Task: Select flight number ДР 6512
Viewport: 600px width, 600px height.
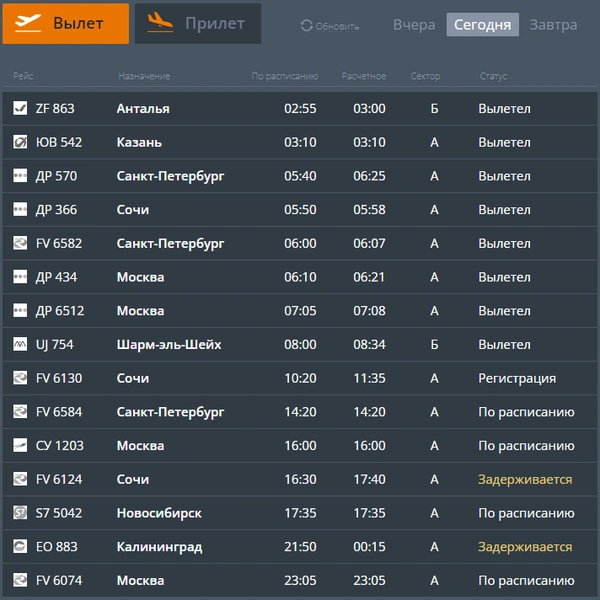Action: point(60,311)
